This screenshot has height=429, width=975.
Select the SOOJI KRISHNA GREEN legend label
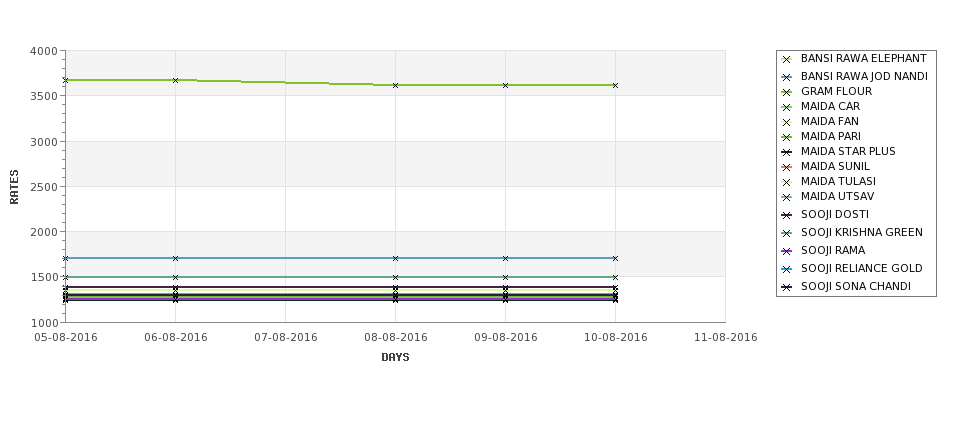(861, 232)
